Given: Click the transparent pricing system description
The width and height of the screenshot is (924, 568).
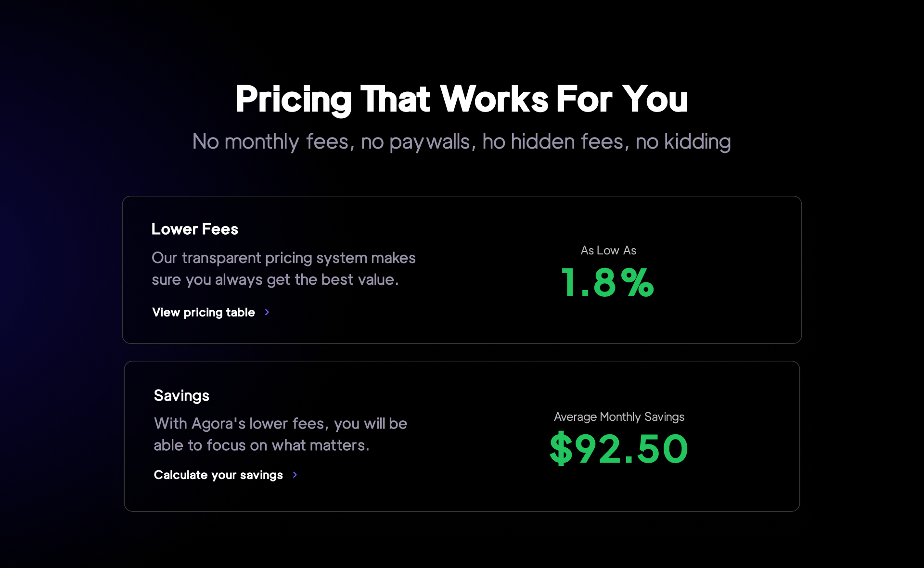Looking at the screenshot, I should [x=283, y=269].
